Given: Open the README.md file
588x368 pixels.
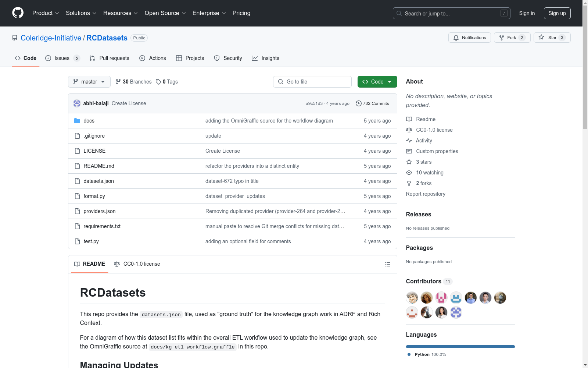Looking at the screenshot, I should click(99, 166).
